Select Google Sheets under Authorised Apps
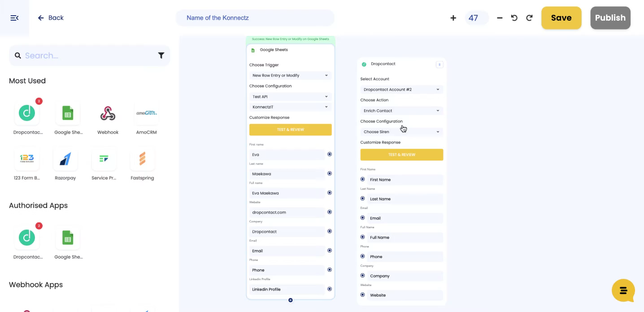This screenshot has height=312, width=644. pyautogui.click(x=68, y=238)
